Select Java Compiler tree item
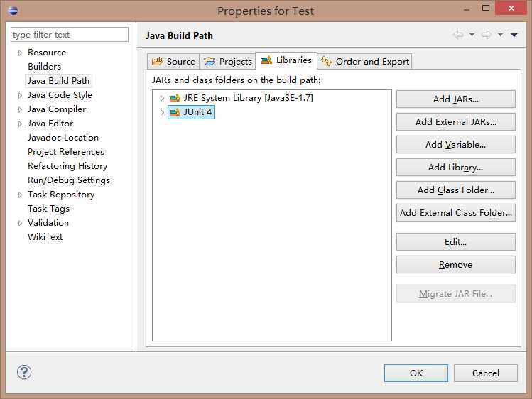 click(x=57, y=109)
